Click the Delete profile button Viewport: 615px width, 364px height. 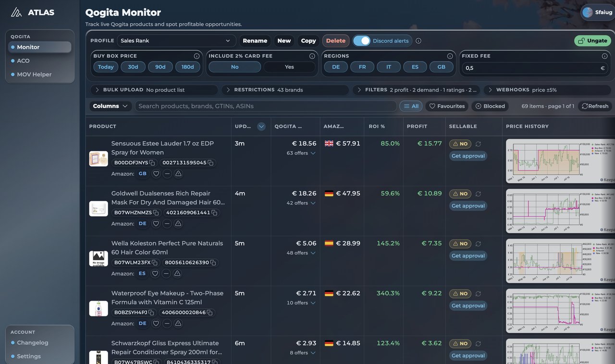336,41
